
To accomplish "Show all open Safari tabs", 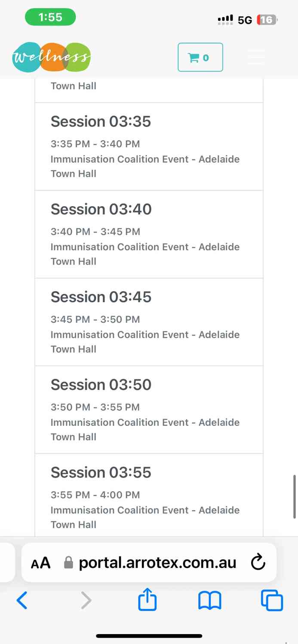I will click(272, 600).
